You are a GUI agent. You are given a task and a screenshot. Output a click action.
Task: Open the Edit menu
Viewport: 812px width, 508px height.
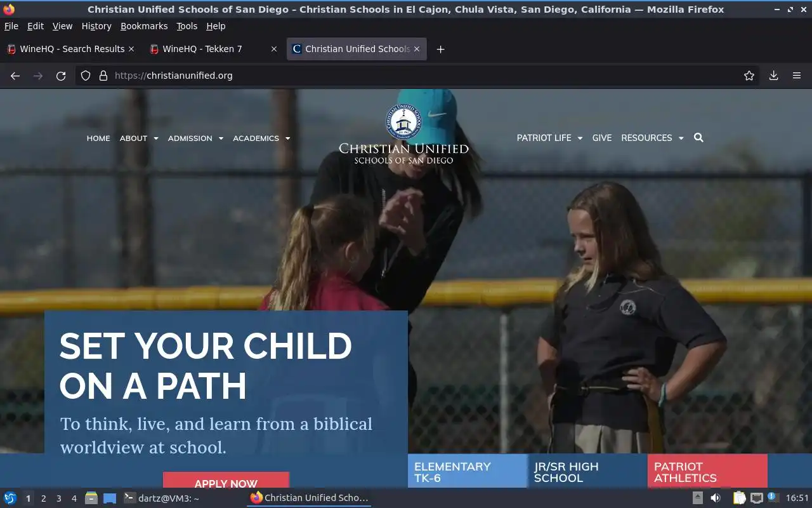point(36,26)
